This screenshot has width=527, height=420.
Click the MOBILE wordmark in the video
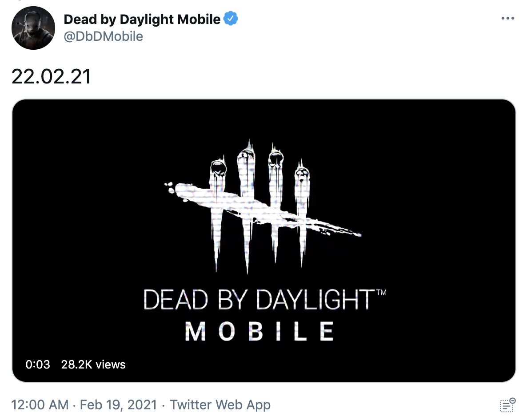pyautogui.click(x=260, y=331)
